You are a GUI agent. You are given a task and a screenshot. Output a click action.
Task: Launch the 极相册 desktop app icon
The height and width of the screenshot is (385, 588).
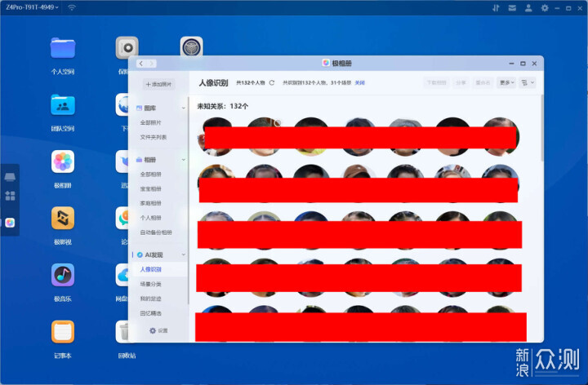[x=63, y=162]
